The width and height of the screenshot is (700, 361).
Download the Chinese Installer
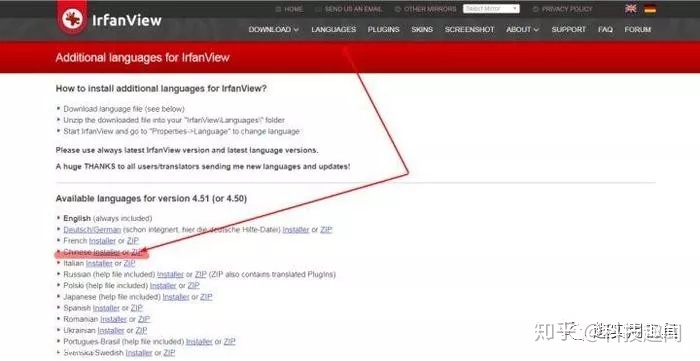(x=107, y=252)
